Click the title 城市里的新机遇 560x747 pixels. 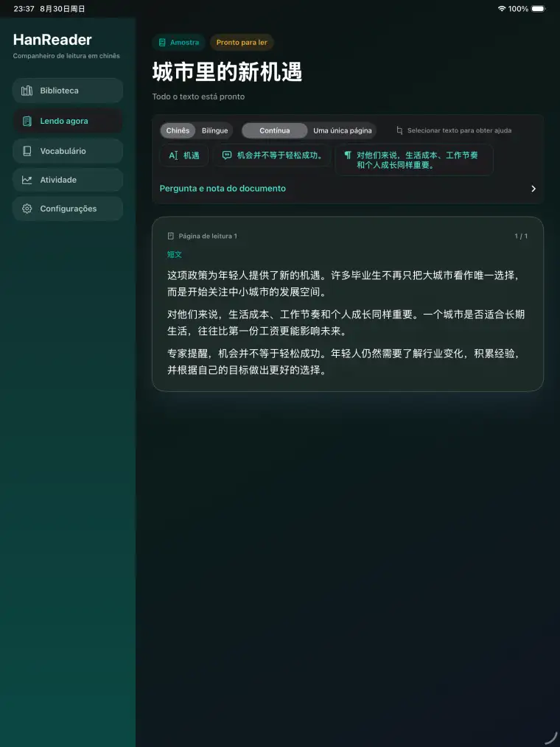pyautogui.click(x=227, y=73)
